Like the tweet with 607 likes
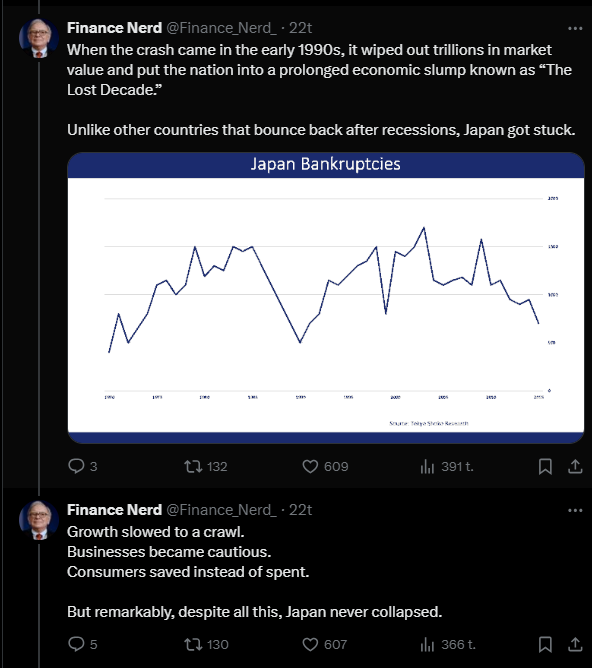The width and height of the screenshot is (592, 668). click(x=325, y=644)
